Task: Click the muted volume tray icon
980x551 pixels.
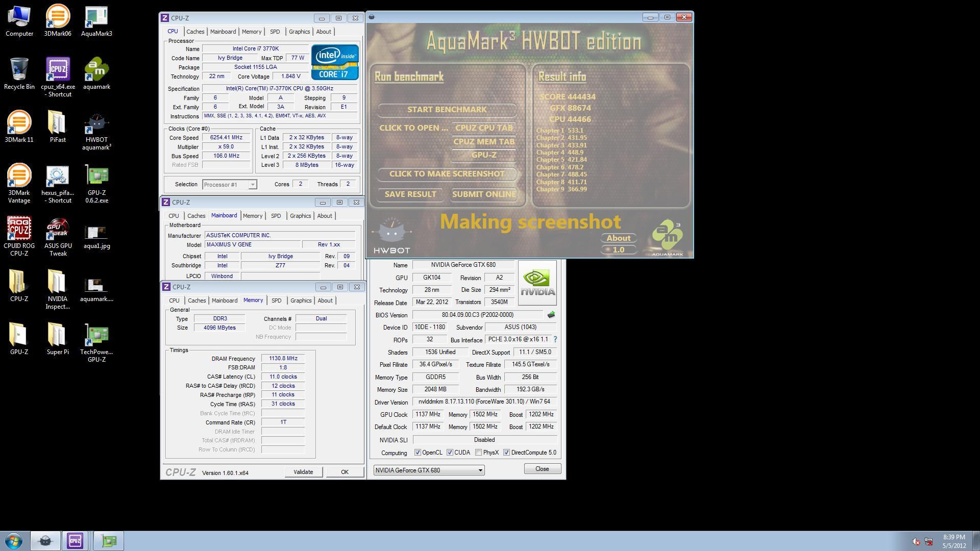Action: click(916, 542)
